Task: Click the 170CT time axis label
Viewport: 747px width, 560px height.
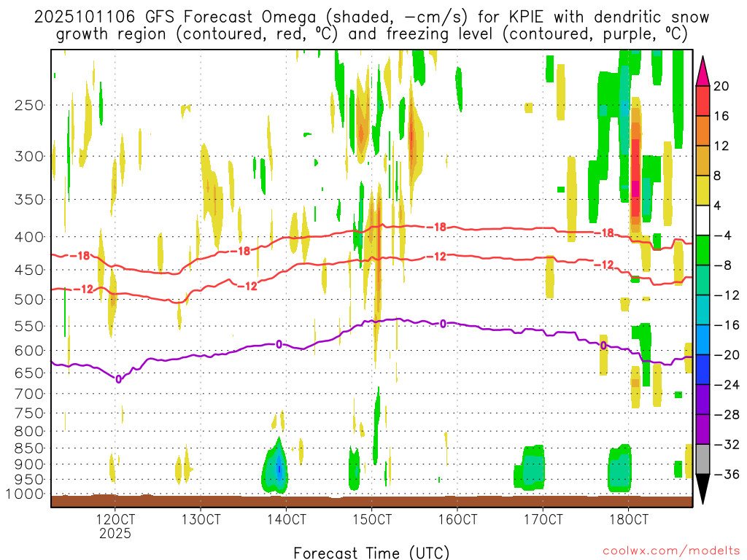Action: pos(543,519)
